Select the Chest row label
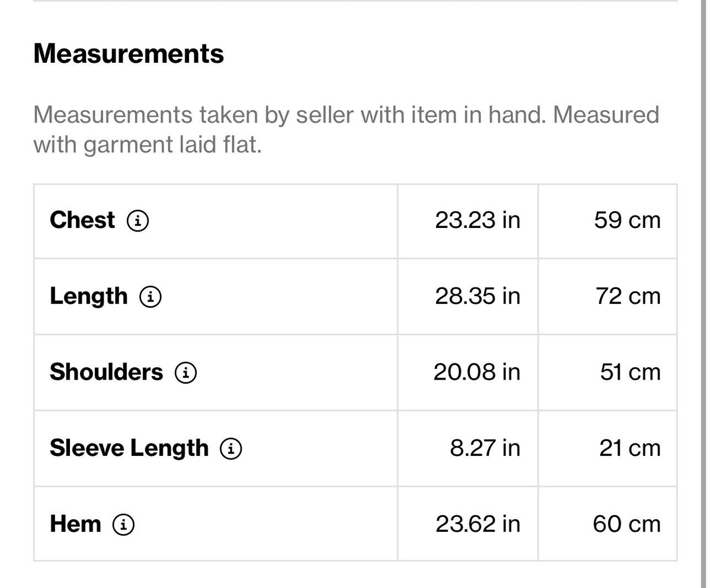 point(82,220)
